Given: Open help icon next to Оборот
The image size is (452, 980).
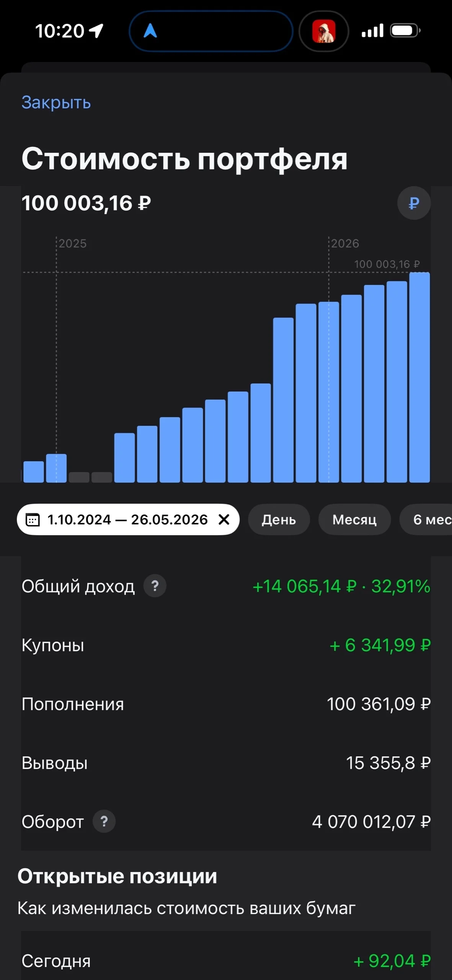Looking at the screenshot, I should point(104,821).
